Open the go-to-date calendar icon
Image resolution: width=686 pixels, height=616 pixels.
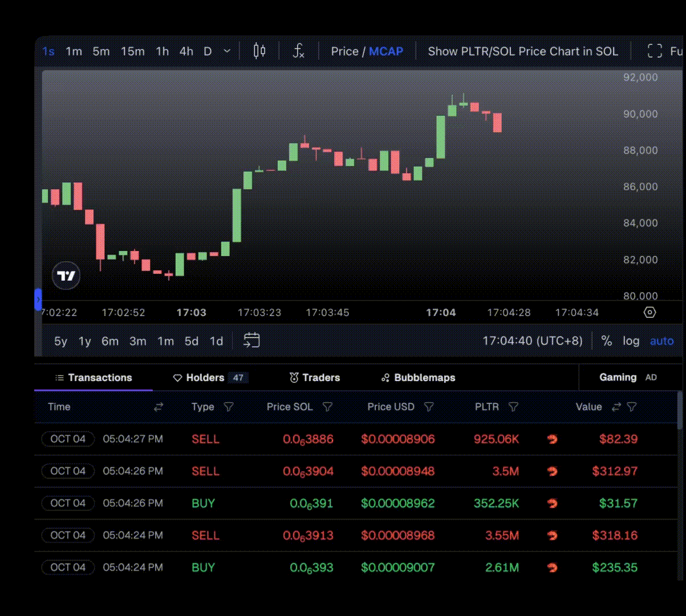click(x=251, y=341)
